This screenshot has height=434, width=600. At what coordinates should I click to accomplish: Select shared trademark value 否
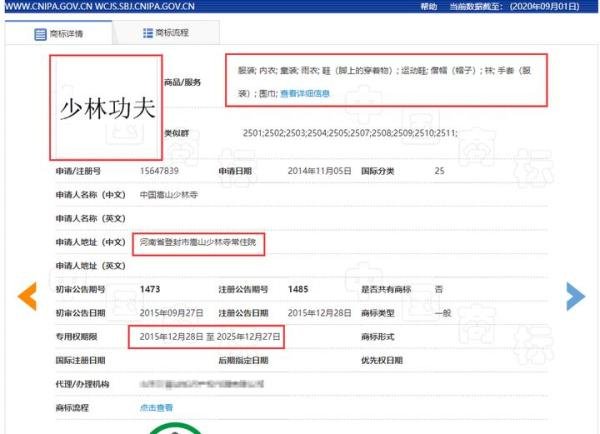point(439,289)
